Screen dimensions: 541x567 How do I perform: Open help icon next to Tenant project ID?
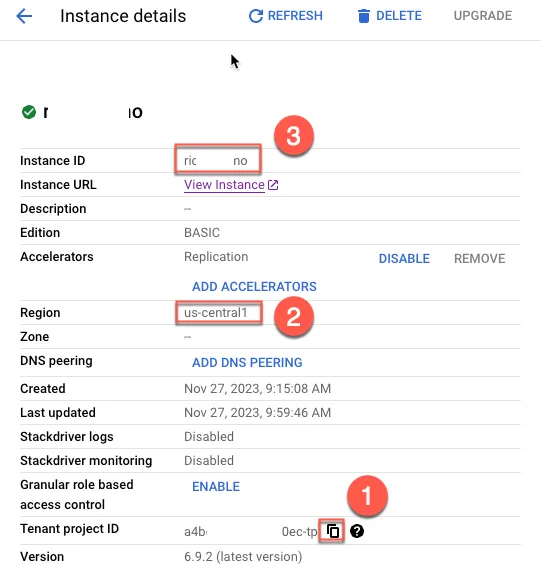click(357, 531)
